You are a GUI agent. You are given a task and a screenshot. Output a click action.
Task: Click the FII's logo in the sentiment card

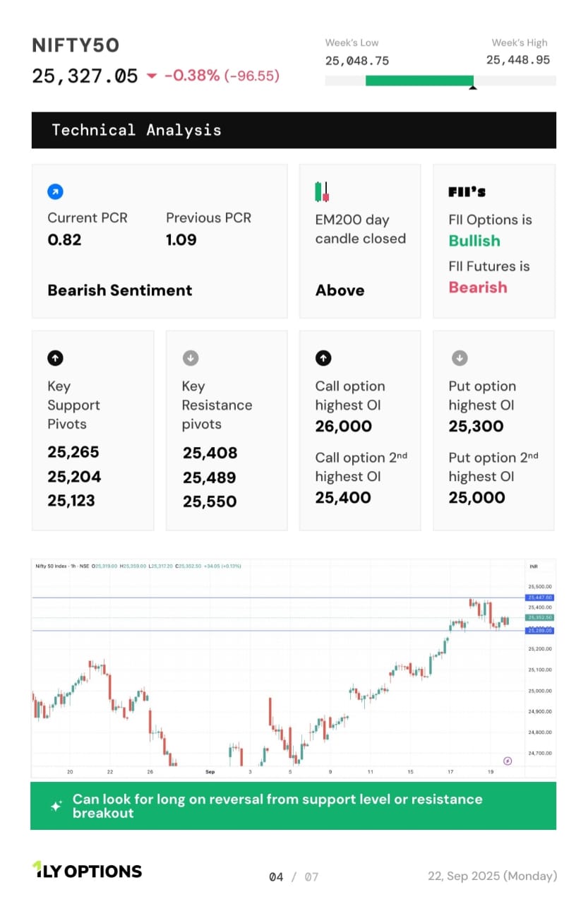467,191
